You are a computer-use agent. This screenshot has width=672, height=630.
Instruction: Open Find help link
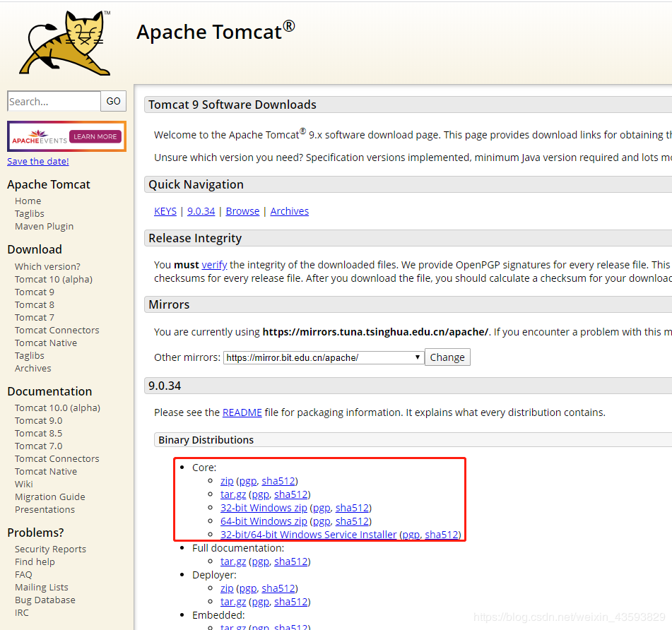click(x=35, y=562)
